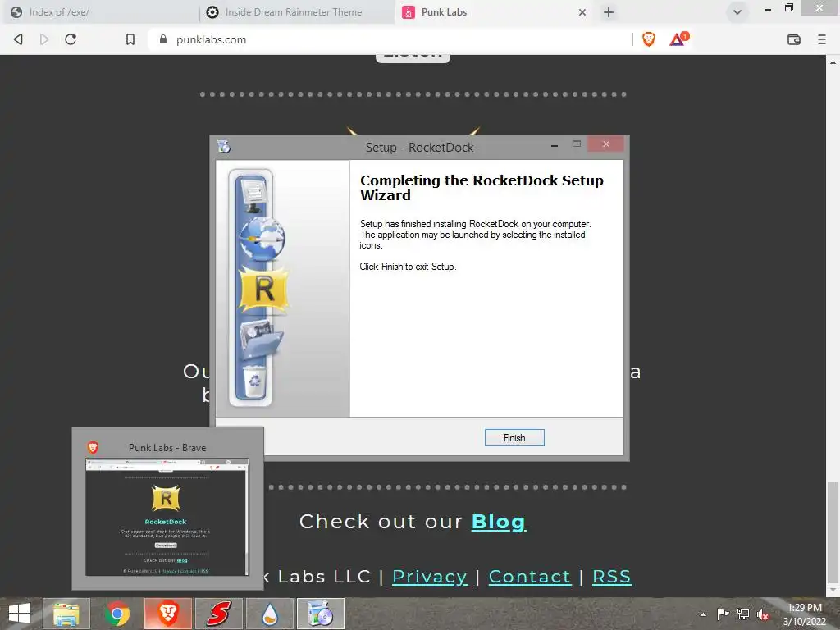This screenshot has width=840, height=630.
Task: Switch to the Inside Dream Rainmeter Theme tab
Action: click(297, 12)
